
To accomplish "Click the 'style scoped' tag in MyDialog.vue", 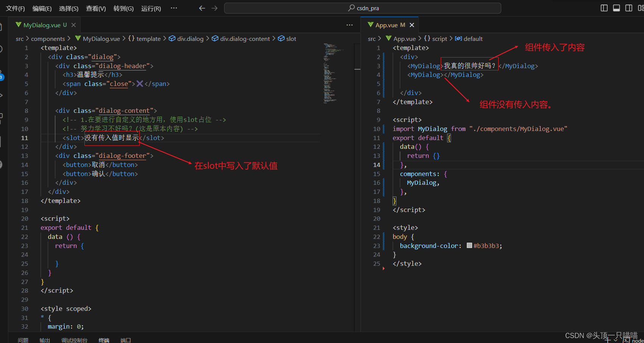I will click(x=66, y=309).
